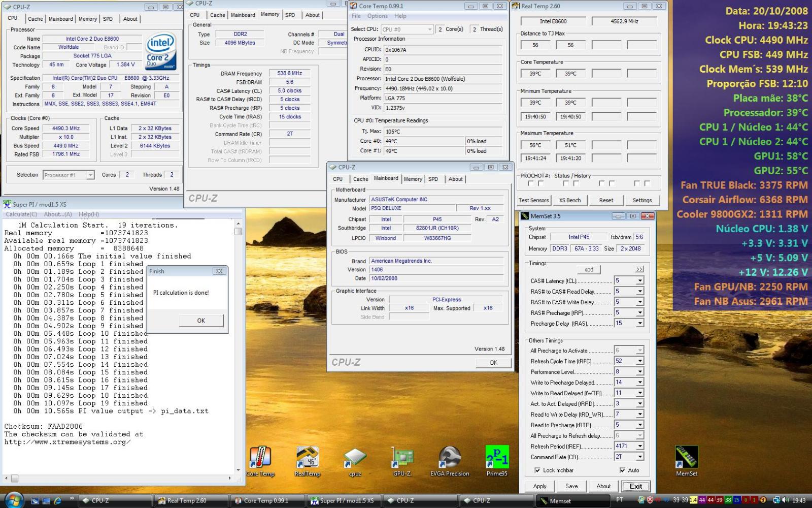Click the Intel Core 2 Duo logo
812x508 pixels.
[x=161, y=51]
